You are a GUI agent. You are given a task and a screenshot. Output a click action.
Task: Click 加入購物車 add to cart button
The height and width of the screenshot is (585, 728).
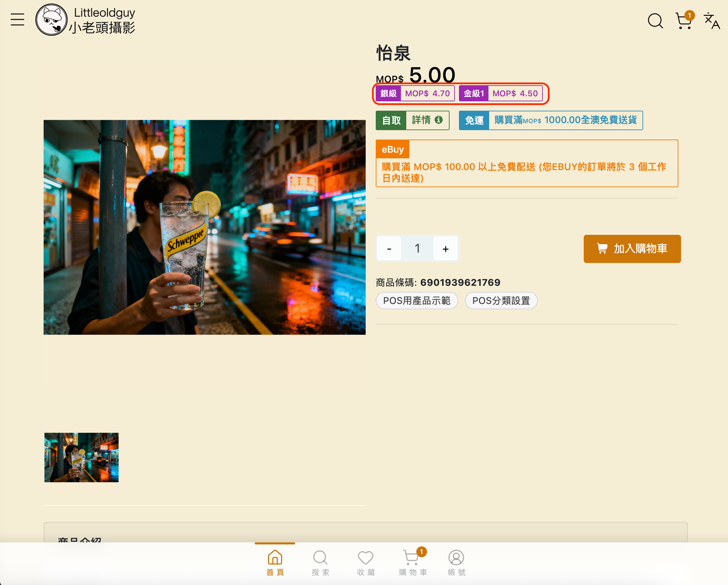coord(632,249)
